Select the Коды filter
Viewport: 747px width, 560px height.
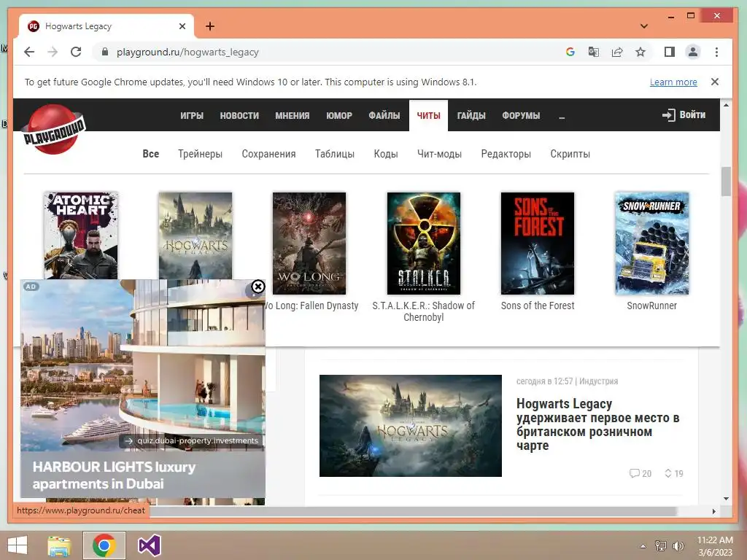tap(385, 154)
